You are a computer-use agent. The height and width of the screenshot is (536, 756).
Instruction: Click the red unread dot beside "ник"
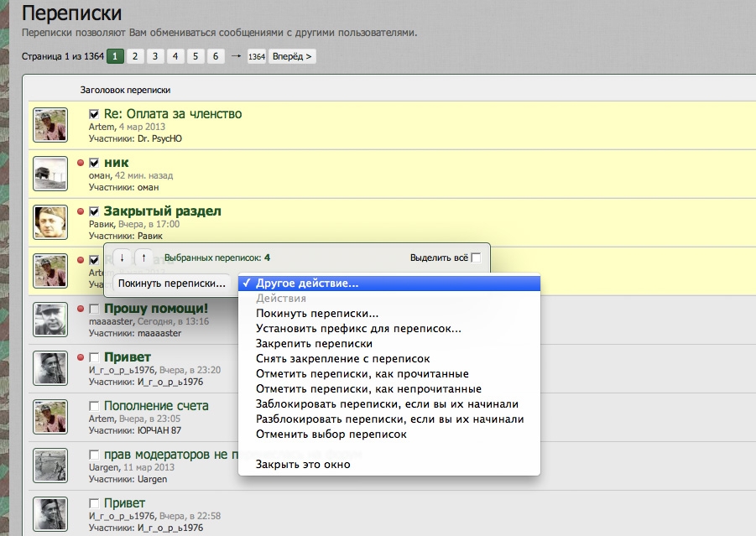coord(81,163)
